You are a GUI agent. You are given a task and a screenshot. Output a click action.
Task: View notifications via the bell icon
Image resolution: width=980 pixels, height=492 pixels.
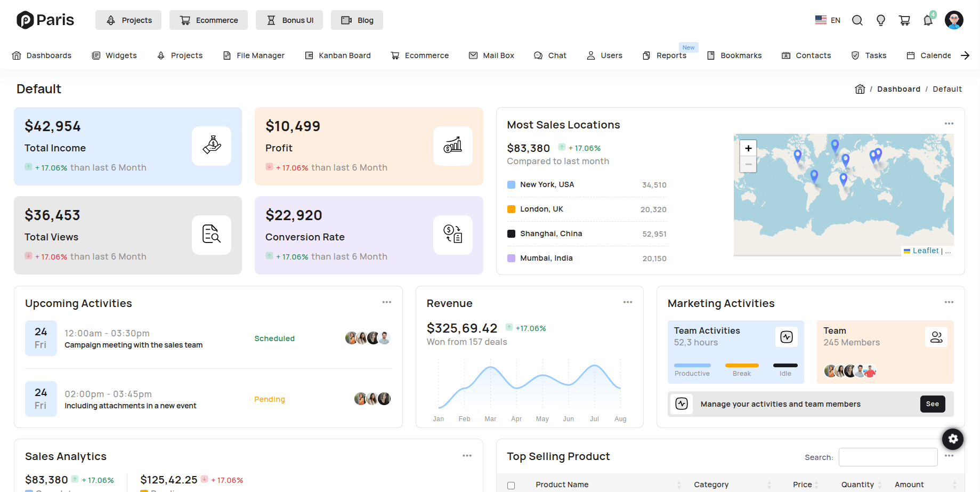pos(928,20)
